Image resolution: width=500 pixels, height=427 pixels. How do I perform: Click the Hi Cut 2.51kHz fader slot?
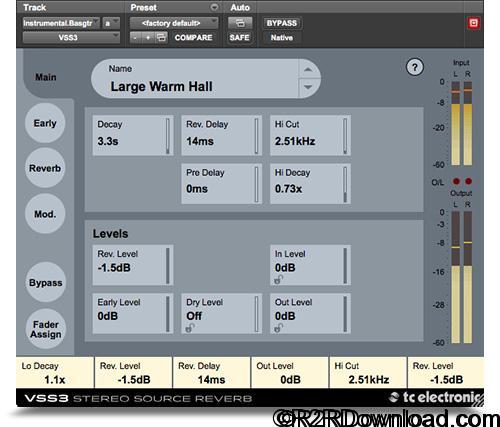coord(368,372)
